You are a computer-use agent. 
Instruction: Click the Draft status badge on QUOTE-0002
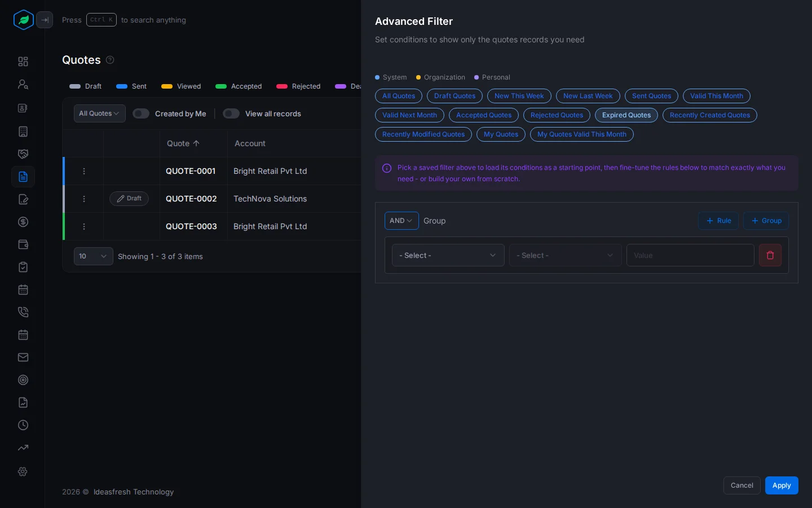(x=129, y=199)
